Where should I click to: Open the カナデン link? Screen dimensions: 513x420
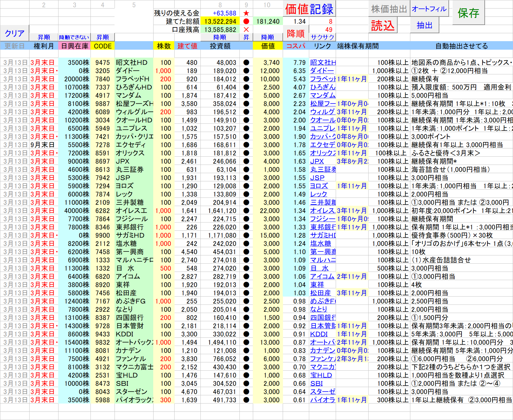coord(323,351)
